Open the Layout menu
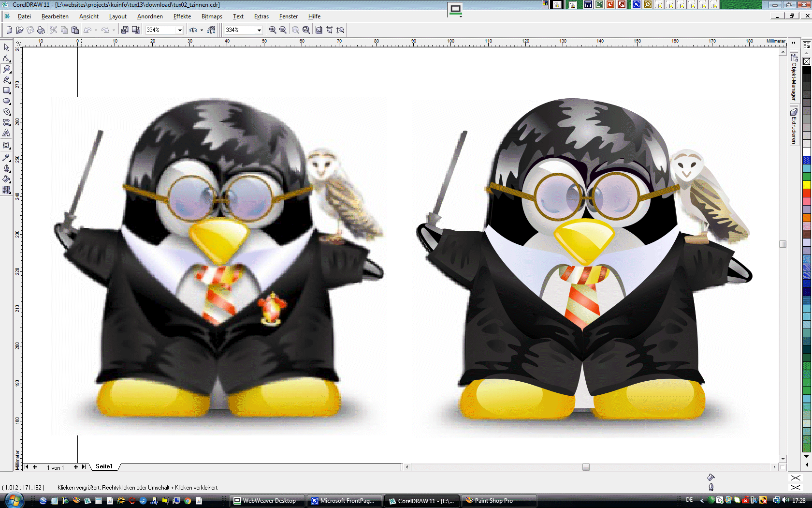 tap(118, 16)
